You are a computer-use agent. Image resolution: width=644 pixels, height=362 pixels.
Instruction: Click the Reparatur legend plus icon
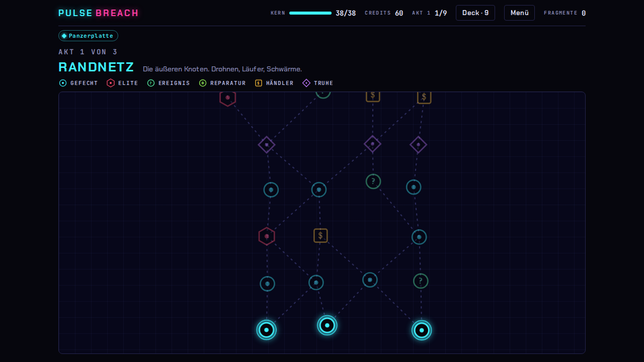[203, 83]
